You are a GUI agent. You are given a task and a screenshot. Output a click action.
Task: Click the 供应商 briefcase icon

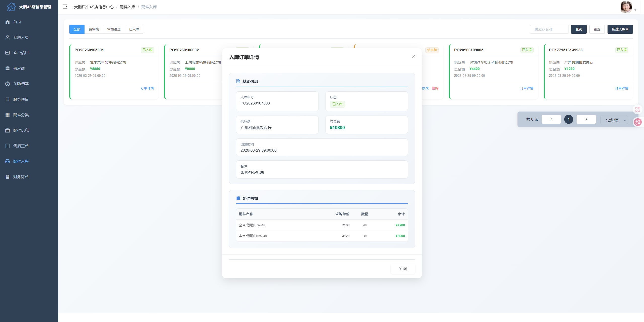coord(8,68)
